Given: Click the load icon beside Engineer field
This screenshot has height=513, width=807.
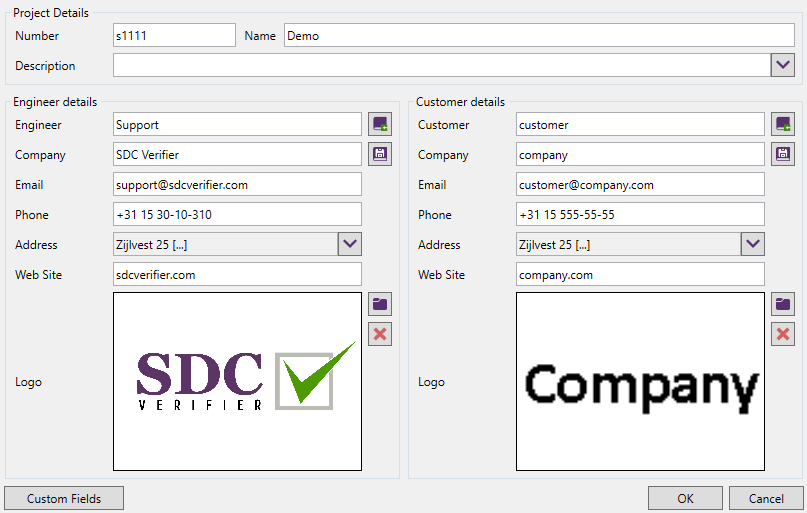Looking at the screenshot, I should [380, 124].
